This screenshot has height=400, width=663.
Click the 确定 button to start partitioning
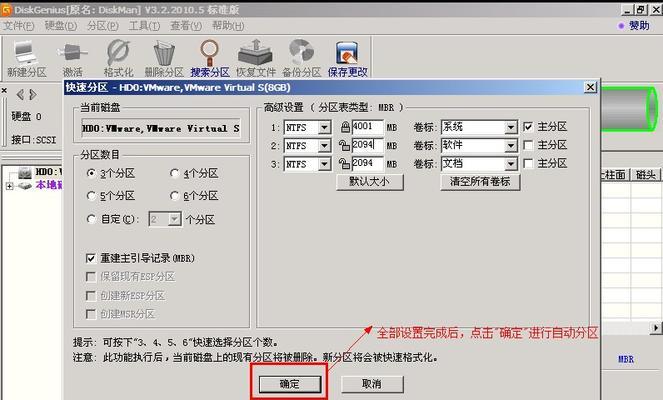point(290,384)
